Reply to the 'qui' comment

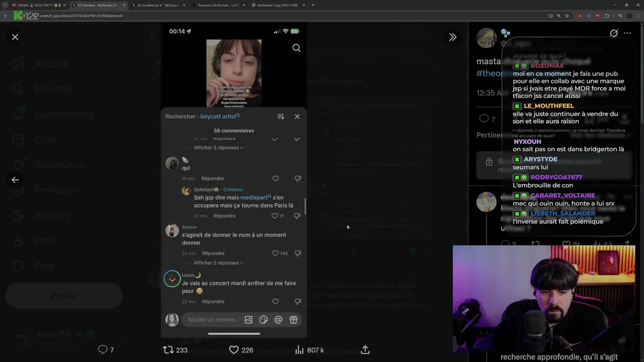tap(212, 178)
